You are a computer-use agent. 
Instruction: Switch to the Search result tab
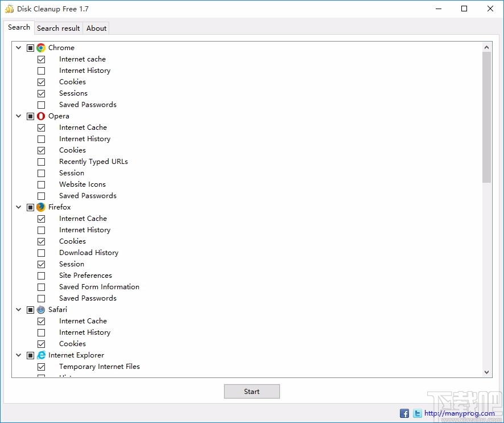coord(58,28)
